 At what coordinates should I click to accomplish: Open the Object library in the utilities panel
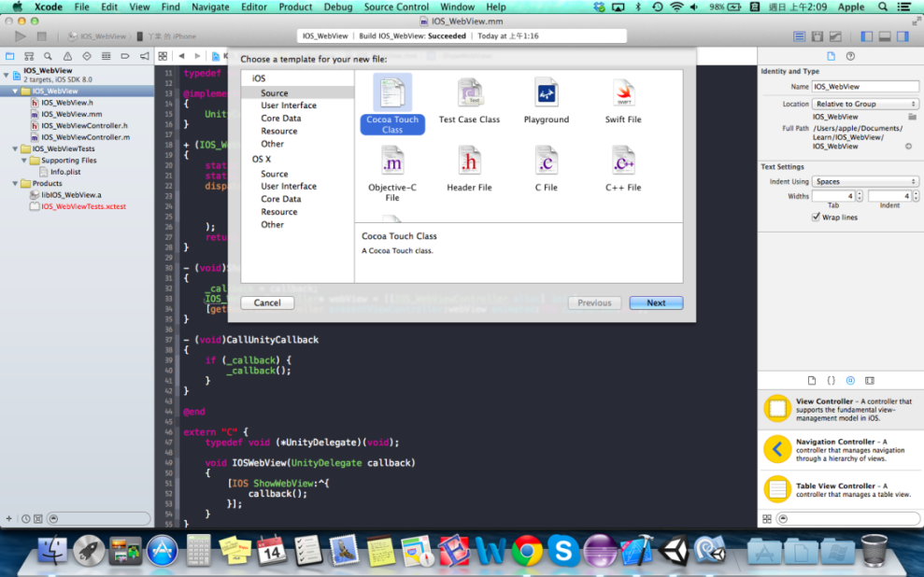[850, 380]
